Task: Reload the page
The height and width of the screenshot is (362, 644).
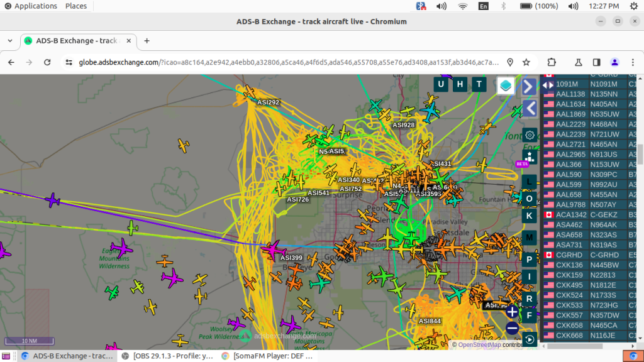Action: (x=47, y=62)
